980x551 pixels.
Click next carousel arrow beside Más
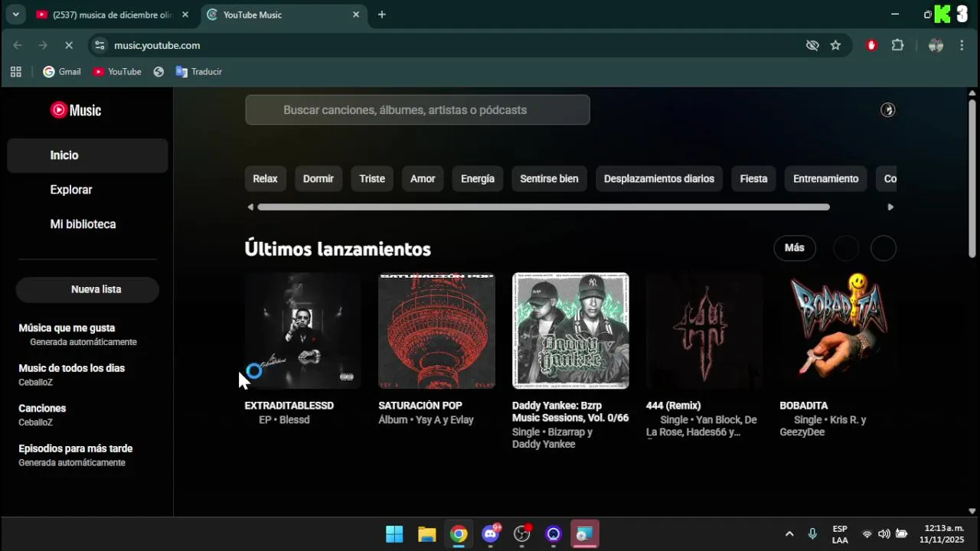[884, 248]
